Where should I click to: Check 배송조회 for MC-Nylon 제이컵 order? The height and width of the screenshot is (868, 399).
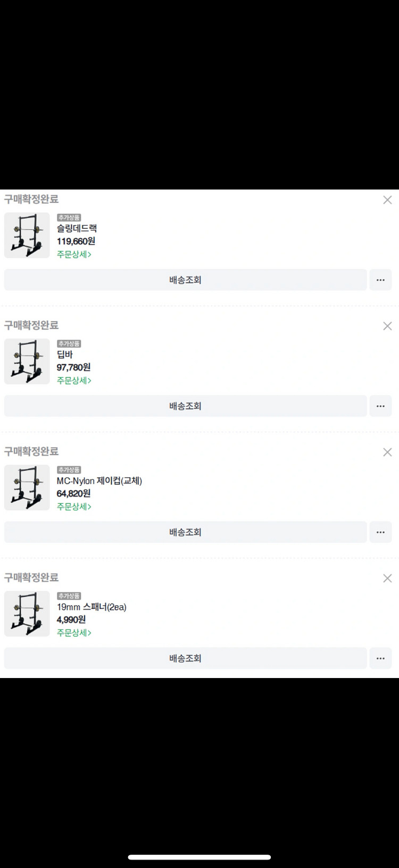[x=185, y=532]
